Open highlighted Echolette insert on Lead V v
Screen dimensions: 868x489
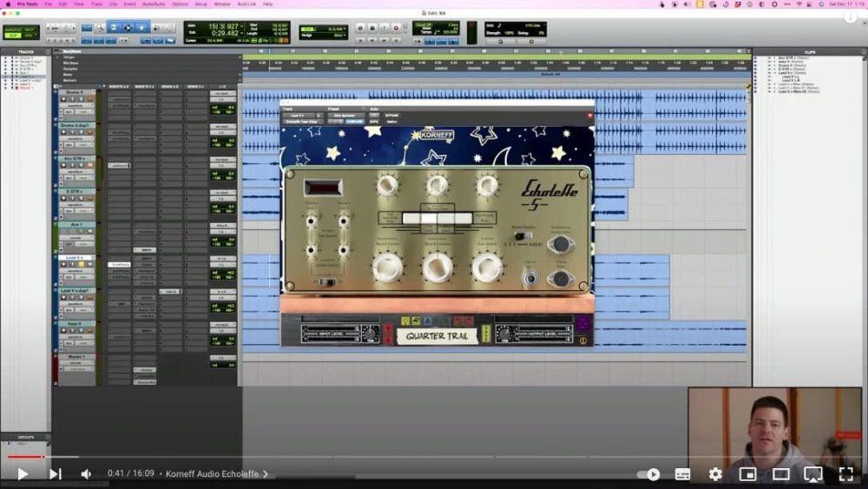pos(119,265)
